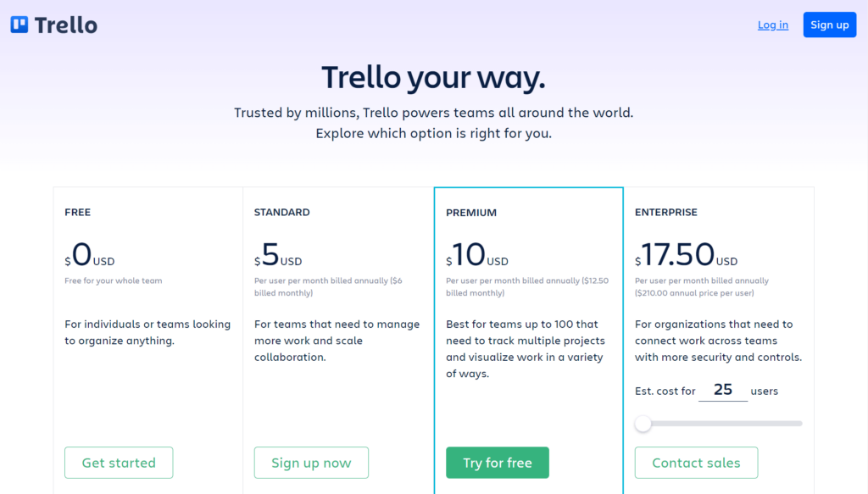The height and width of the screenshot is (494, 868).
Task: Open the Log in link
Action: 773,25
